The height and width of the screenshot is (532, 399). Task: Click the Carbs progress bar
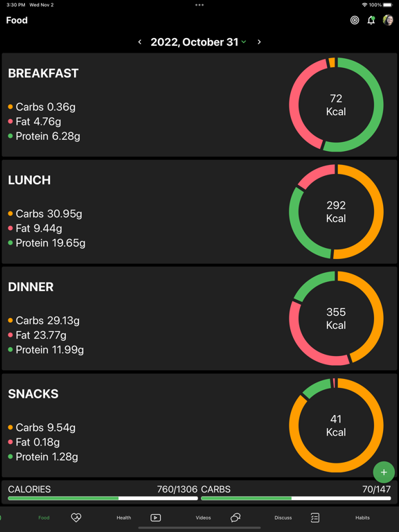pyautogui.click(x=296, y=499)
